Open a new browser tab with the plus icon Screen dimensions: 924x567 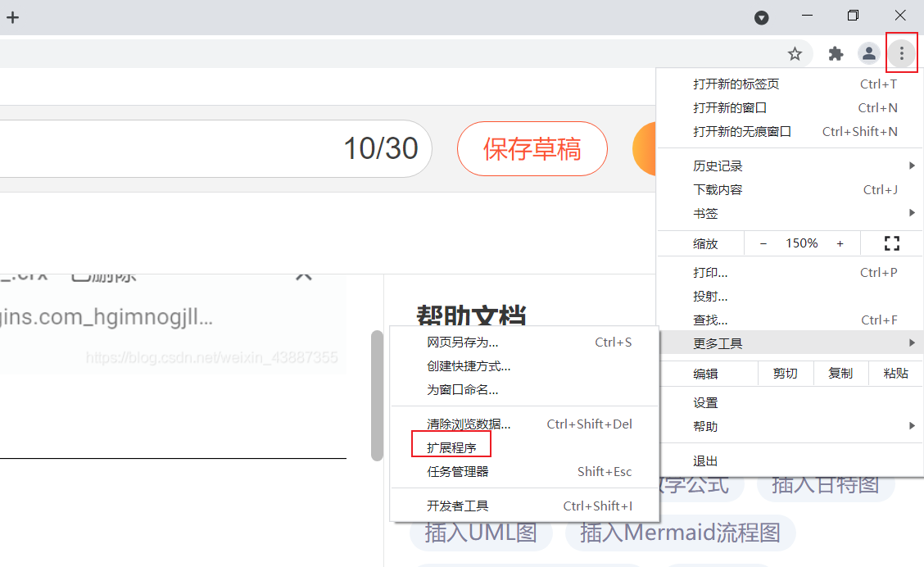(x=12, y=16)
